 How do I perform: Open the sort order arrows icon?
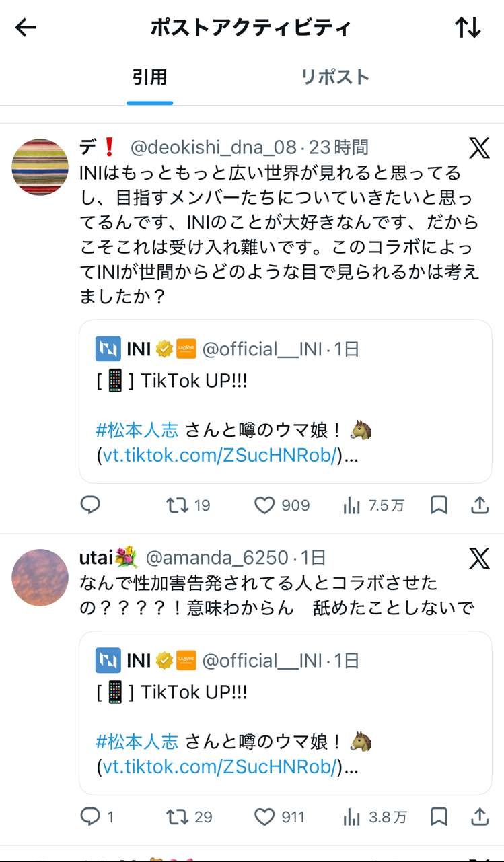(468, 28)
